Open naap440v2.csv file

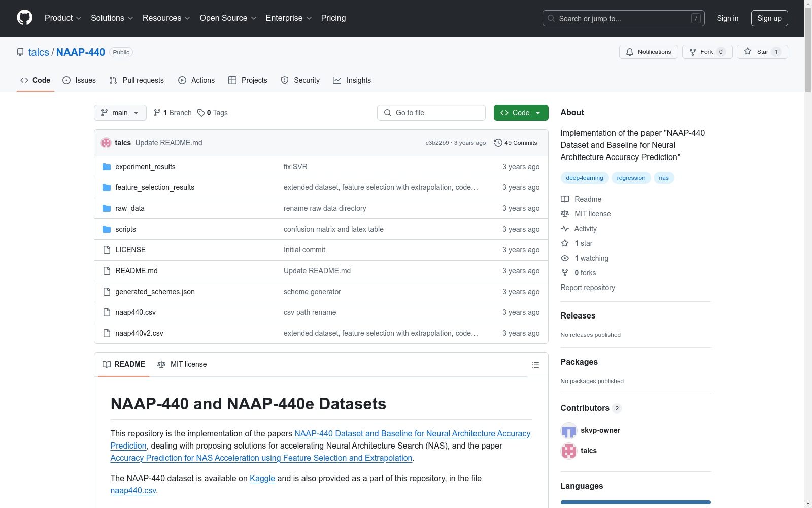pos(139,333)
